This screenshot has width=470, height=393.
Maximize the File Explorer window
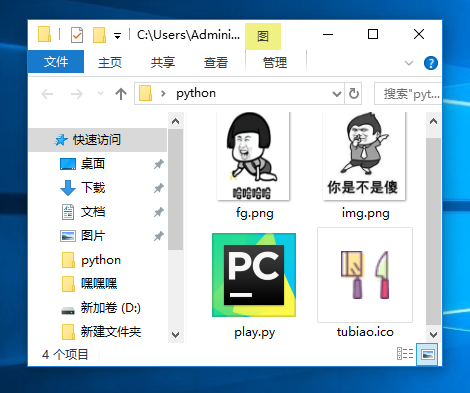click(373, 34)
